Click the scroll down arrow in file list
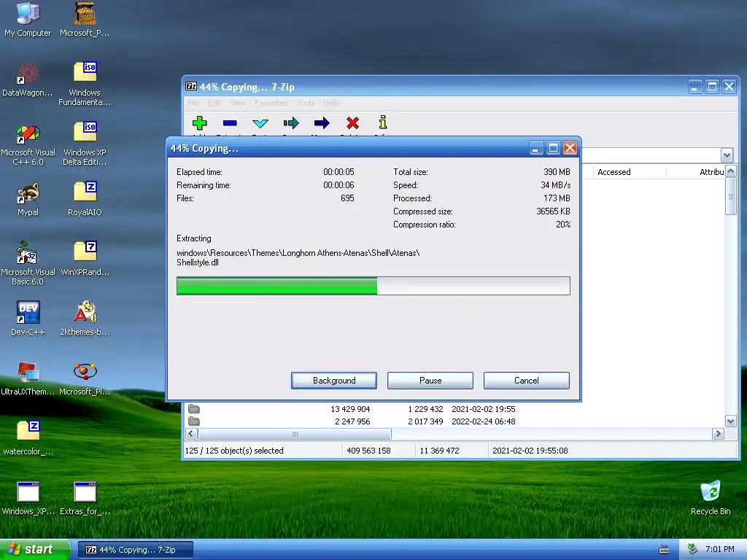Screen dimensions: 747x560 730,421
